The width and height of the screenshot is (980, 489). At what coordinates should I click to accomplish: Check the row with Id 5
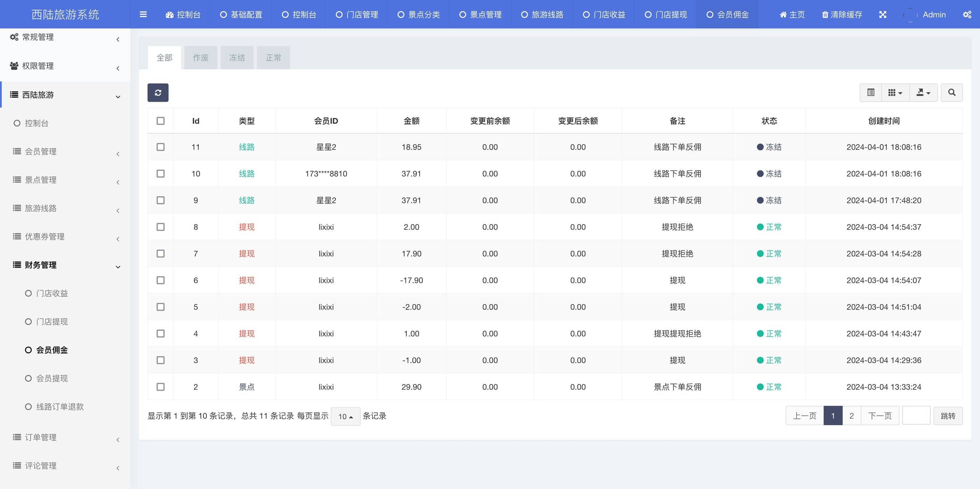(161, 306)
